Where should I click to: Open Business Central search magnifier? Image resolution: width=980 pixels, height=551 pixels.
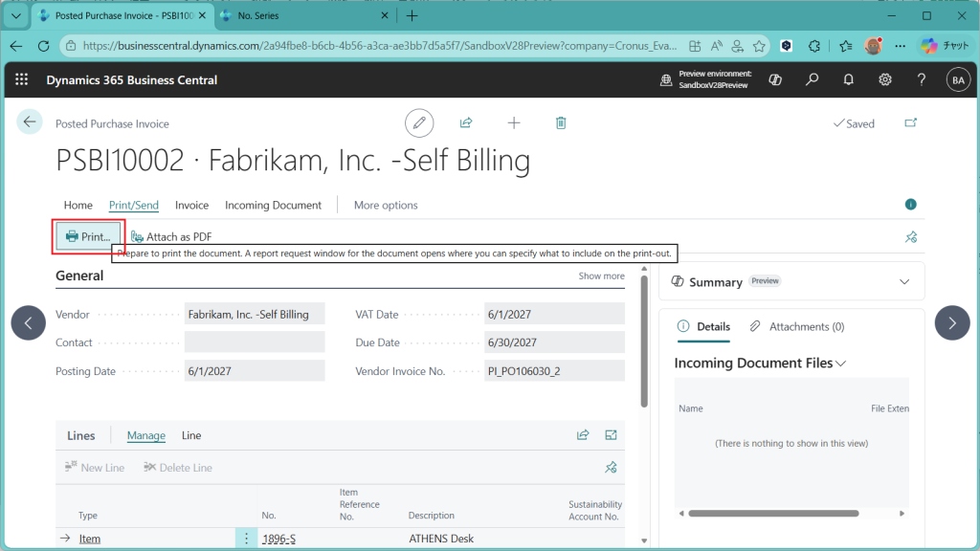(812, 80)
